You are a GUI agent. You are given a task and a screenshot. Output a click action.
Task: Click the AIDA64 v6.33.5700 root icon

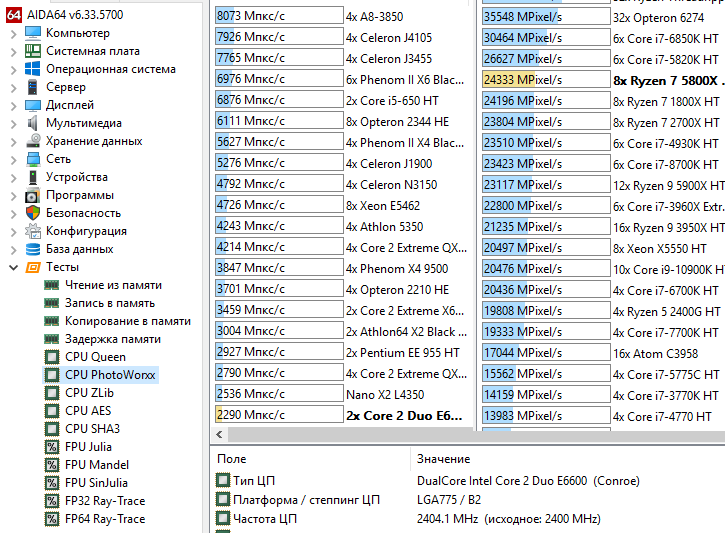pos(14,15)
